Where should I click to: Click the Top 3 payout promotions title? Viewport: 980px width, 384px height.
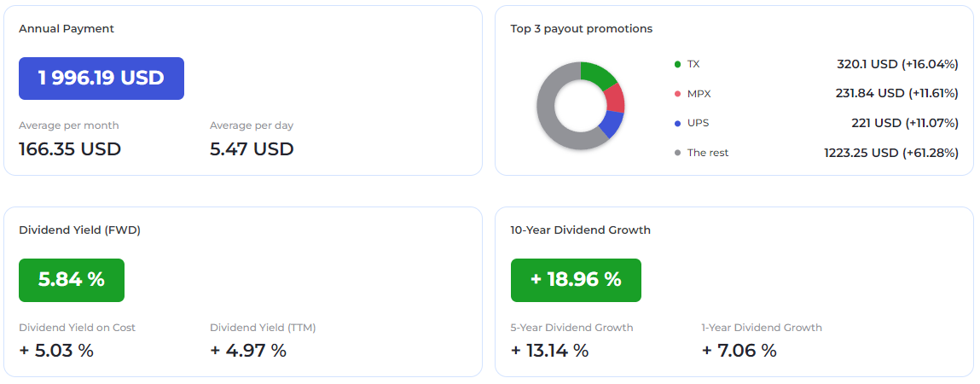[581, 29]
